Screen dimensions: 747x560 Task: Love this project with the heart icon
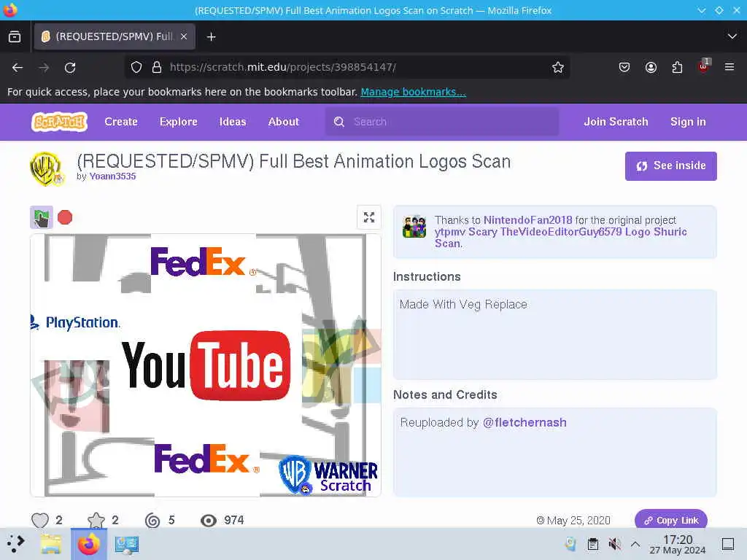(40, 520)
